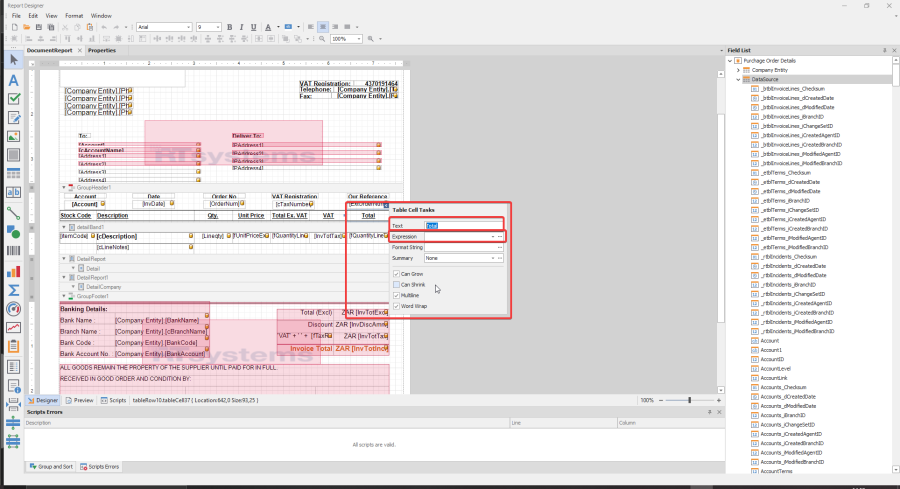Open the Format menu
The width and height of the screenshot is (900, 489).
(x=74, y=16)
